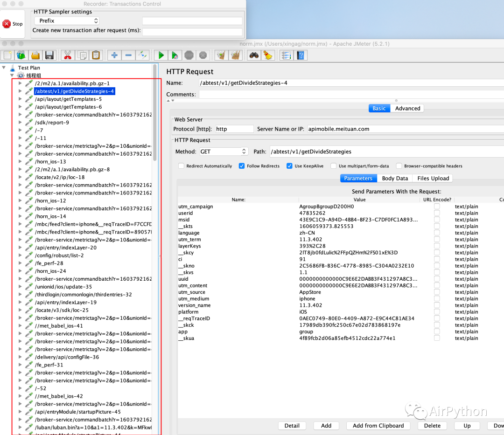The image size is (504, 435).
Task: Toggle Follow Redirects checkbox
Action: pyautogui.click(x=242, y=166)
